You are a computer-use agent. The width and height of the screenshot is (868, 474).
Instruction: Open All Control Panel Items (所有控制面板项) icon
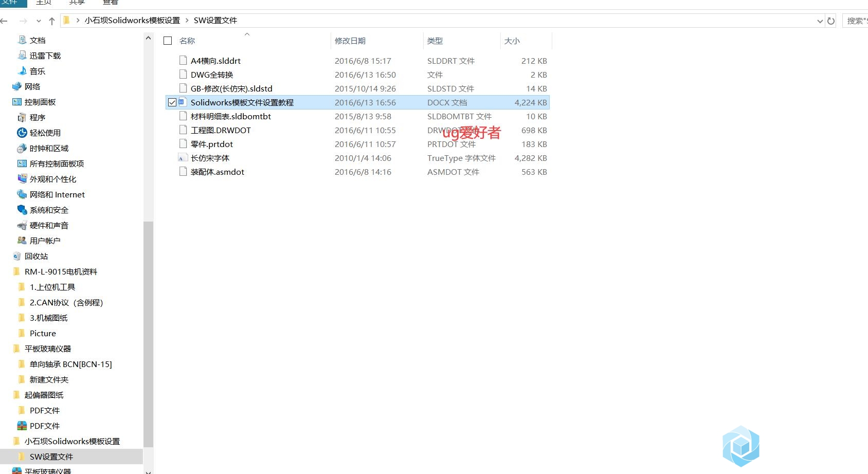[22, 163]
